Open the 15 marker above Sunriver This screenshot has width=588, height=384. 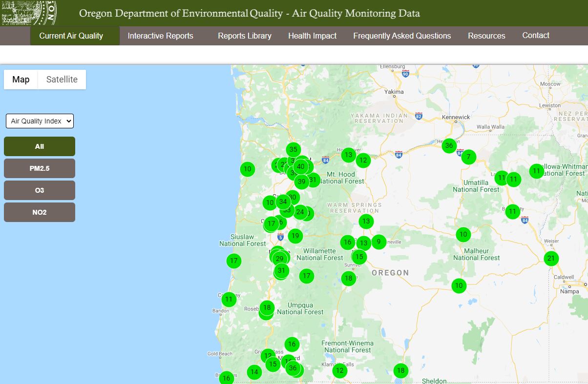[x=359, y=257]
